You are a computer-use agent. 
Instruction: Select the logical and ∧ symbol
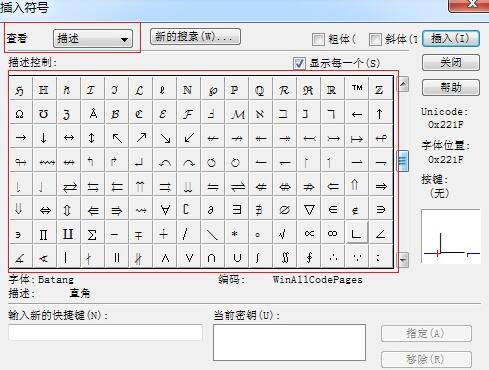pos(165,258)
